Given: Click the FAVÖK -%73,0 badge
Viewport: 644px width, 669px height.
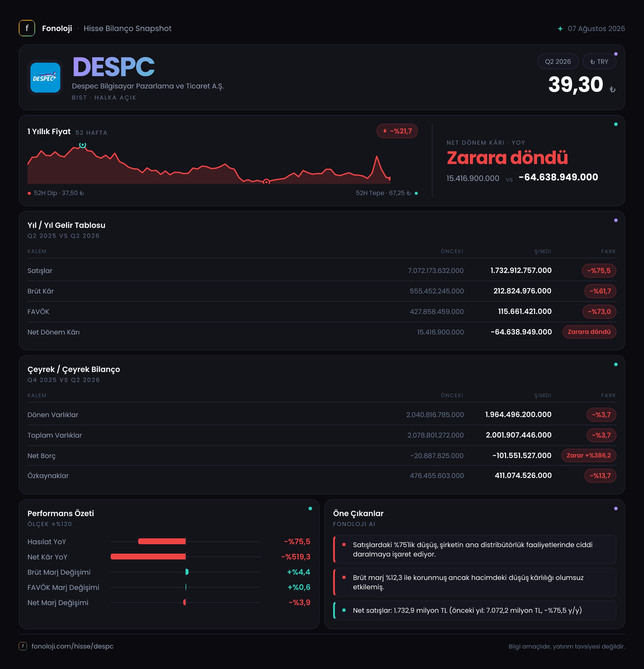Looking at the screenshot, I should 599,312.
